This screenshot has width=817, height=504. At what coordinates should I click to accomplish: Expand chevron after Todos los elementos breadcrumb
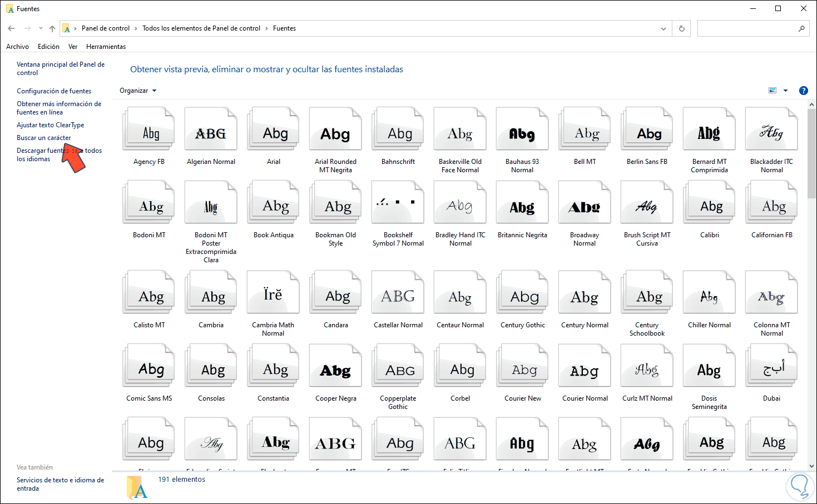click(x=266, y=28)
